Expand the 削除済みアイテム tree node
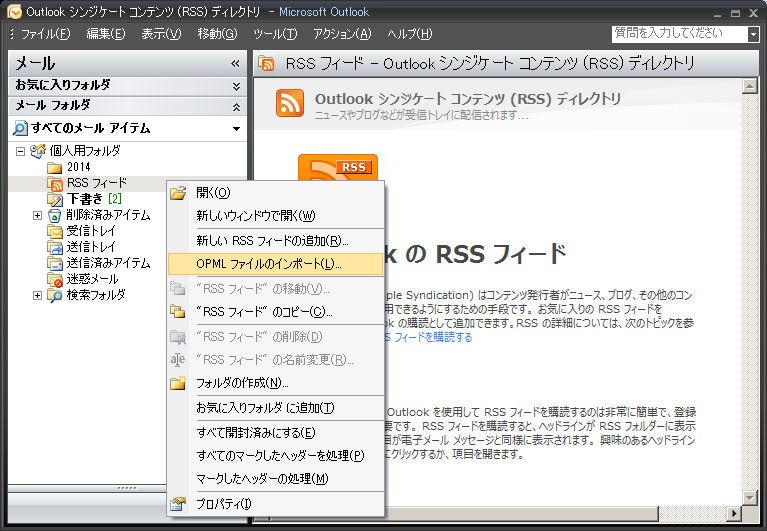Image resolution: width=767 pixels, height=531 pixels. click(x=37, y=215)
